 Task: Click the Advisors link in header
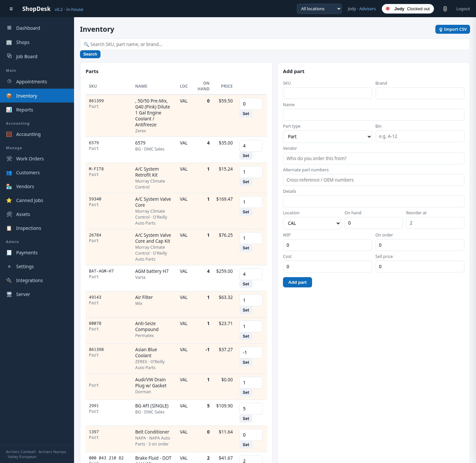[368, 9]
